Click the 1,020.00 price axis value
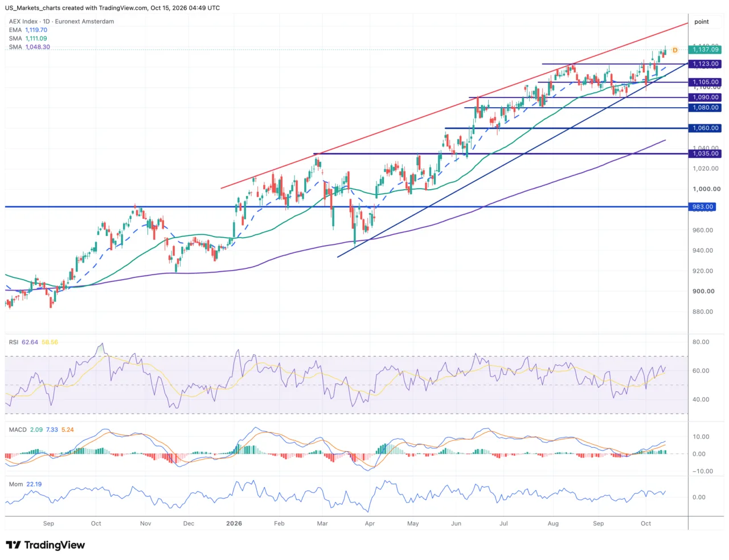Screen dimensions: 729x560 [x=706, y=169]
